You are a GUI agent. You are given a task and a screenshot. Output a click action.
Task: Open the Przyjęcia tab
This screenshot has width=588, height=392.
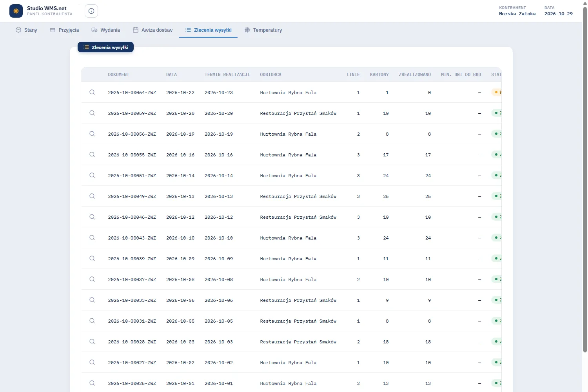pyautogui.click(x=64, y=30)
